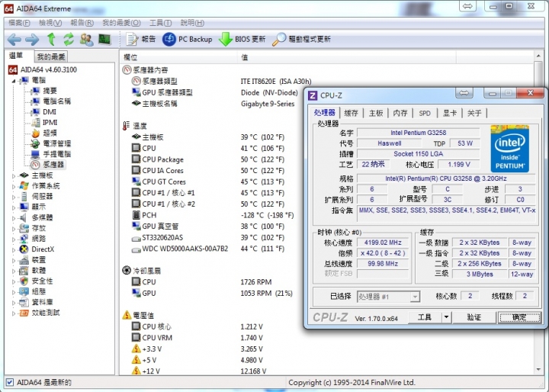Viewport: 549px width, 392px height.
Task: Expand the 存放 tree node
Action: pos(14,229)
